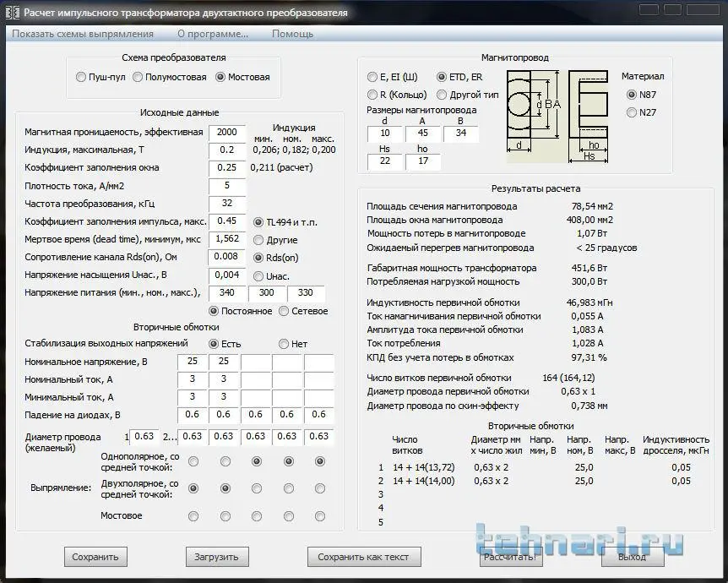Edit core dimension 'ho' field
The height and width of the screenshot is (583, 728).
[423, 161]
